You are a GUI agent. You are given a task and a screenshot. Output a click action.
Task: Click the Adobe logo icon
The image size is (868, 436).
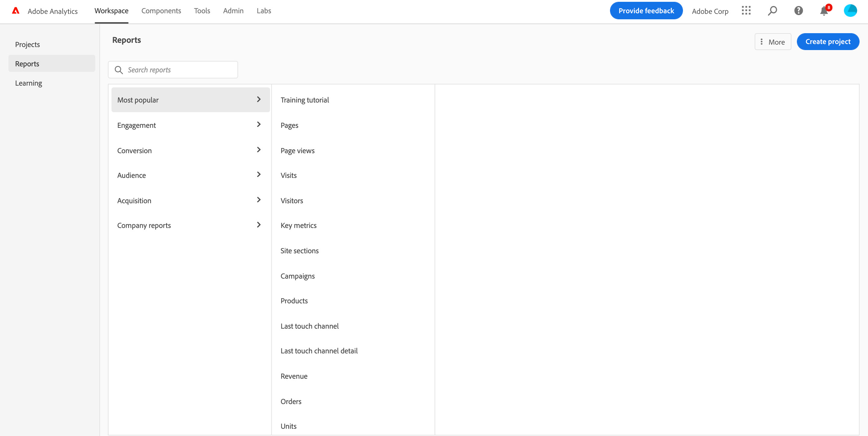(15, 11)
